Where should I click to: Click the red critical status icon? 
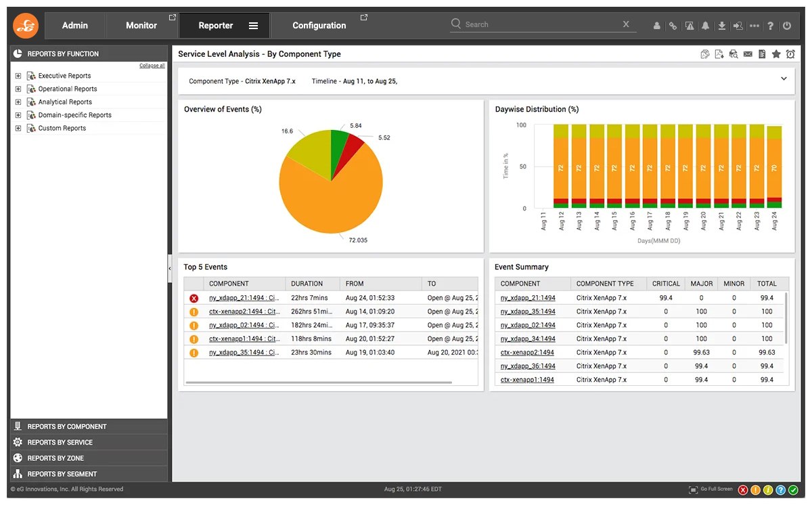tap(743, 490)
